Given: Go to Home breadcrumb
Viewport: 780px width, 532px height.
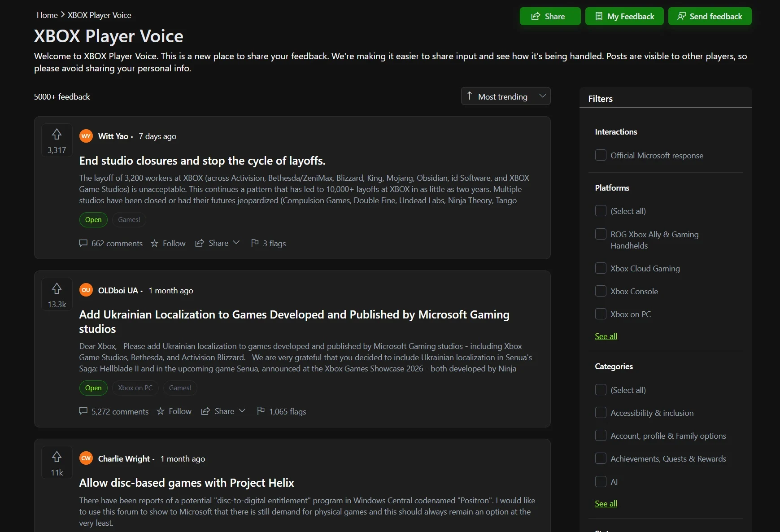Looking at the screenshot, I should [x=47, y=15].
